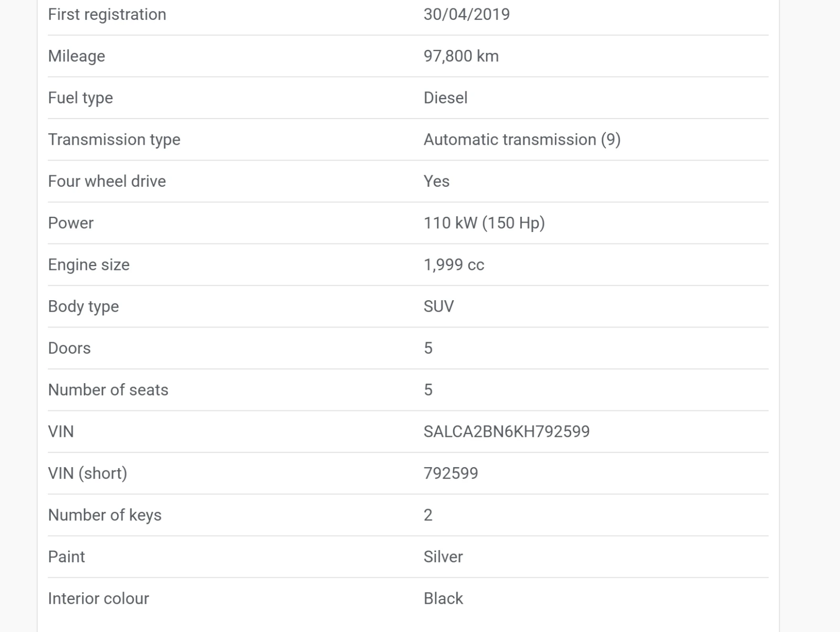Image resolution: width=840 pixels, height=632 pixels.
Task: Click the Transmission type label
Action: tap(114, 140)
